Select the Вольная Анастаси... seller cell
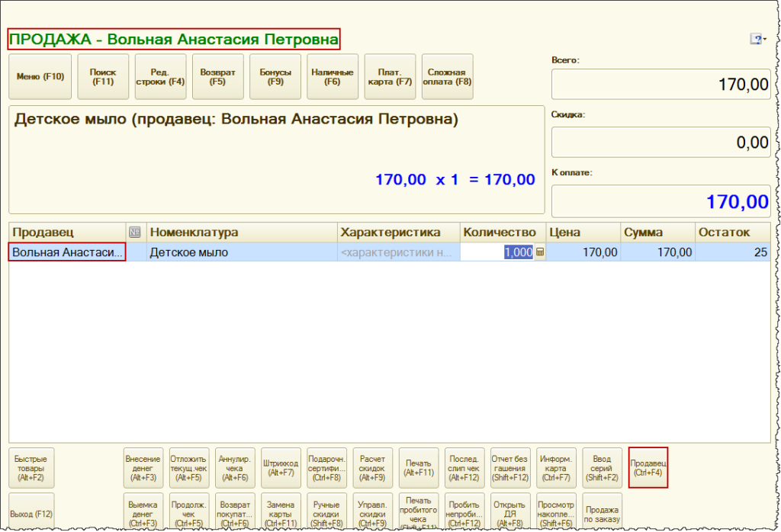The width and height of the screenshot is (781, 532). [x=67, y=252]
